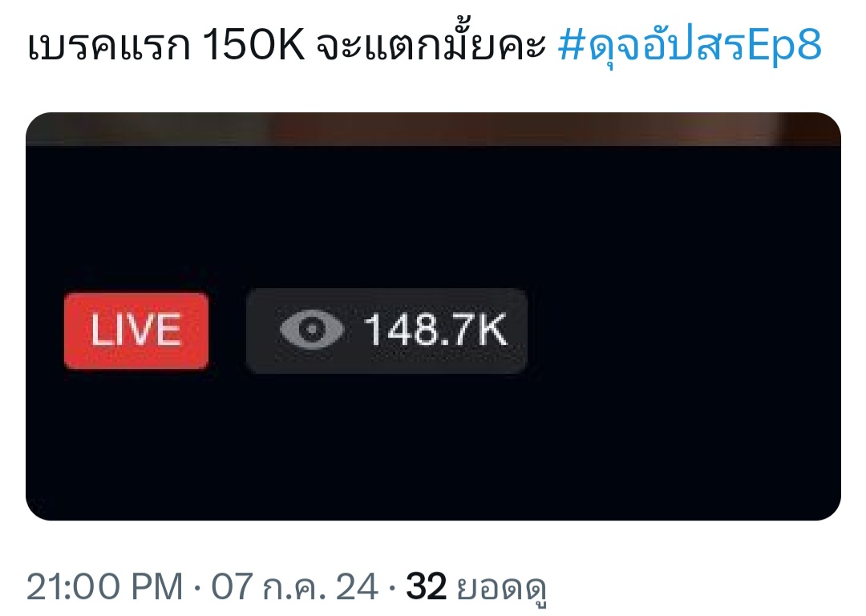Click the word เบรคแรก starting the tweet
The height and width of the screenshot is (616, 866).
pyautogui.click(x=108, y=47)
